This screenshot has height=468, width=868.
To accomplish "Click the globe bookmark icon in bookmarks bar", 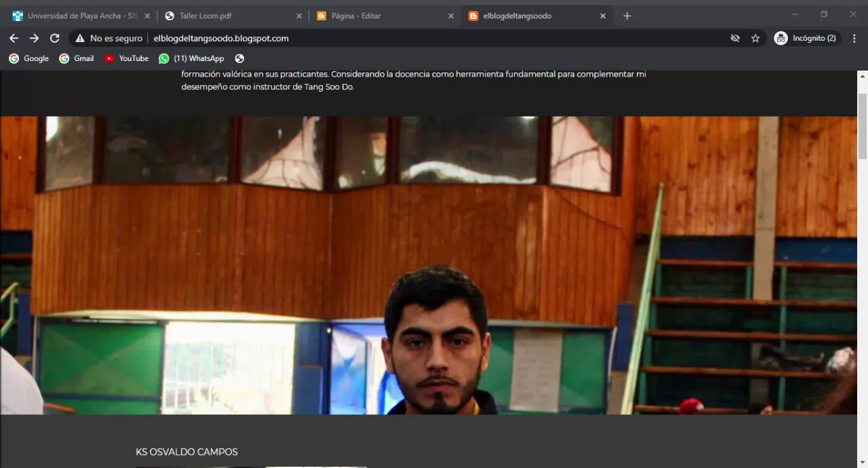I will 239,58.
